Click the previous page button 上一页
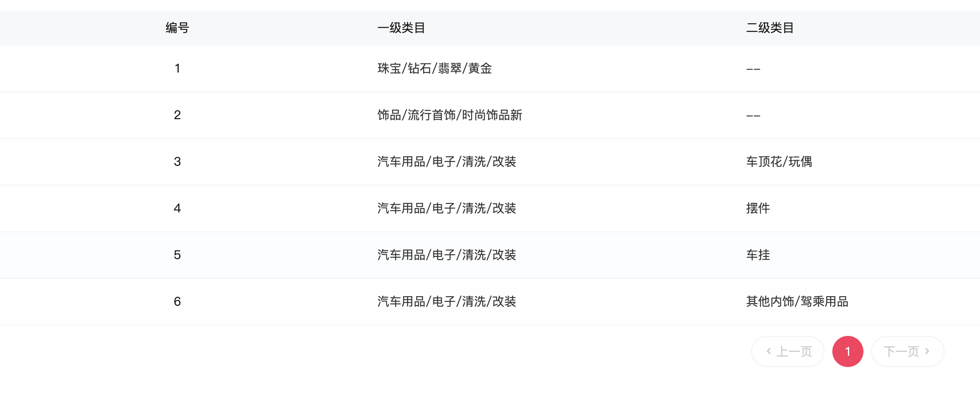 788,351
